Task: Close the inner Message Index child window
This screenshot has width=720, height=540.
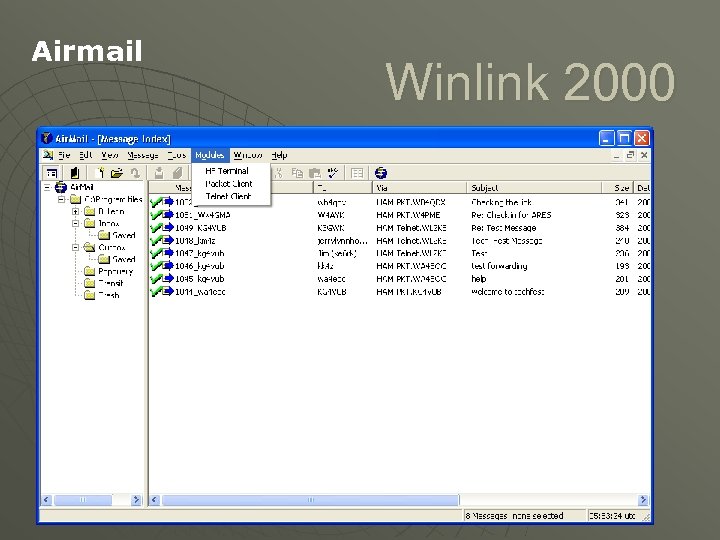Action: coord(644,155)
